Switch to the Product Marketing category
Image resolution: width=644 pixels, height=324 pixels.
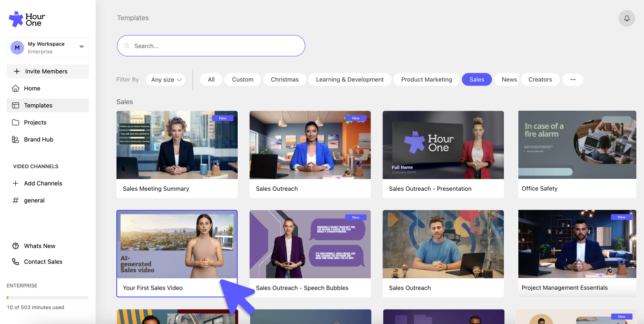coord(426,80)
